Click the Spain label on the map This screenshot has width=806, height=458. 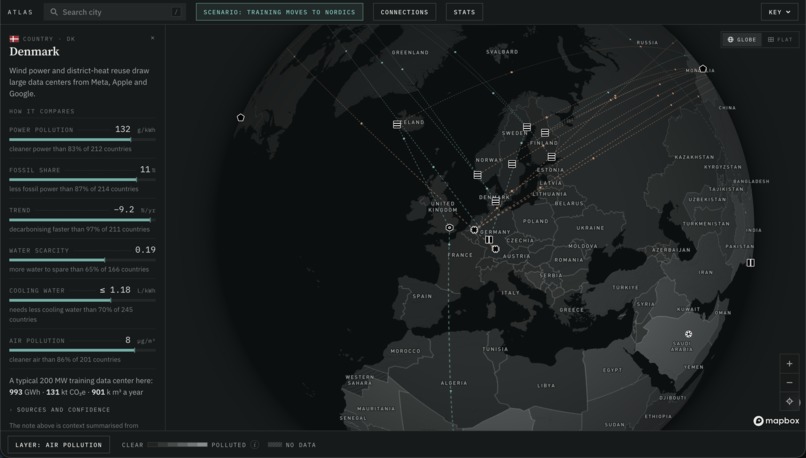423,296
